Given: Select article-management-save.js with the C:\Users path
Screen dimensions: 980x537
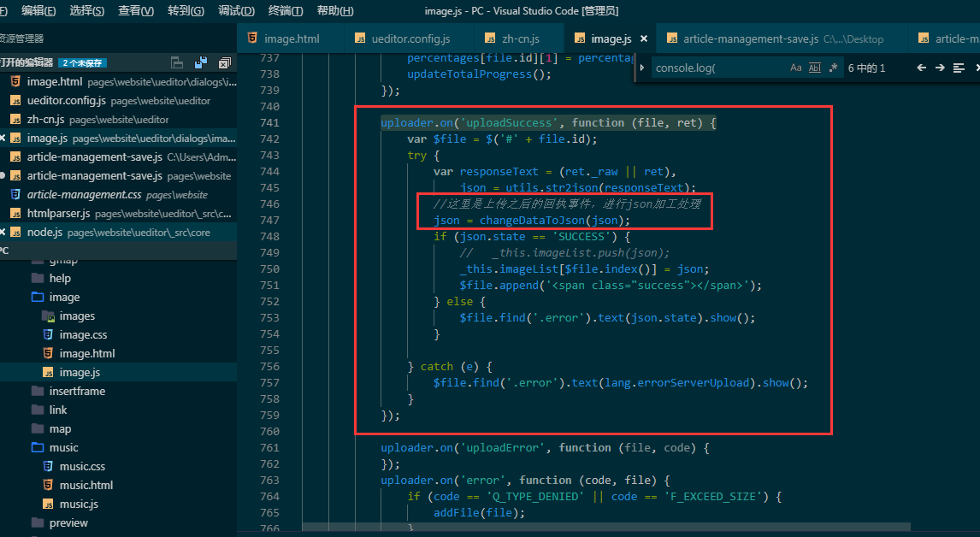Looking at the screenshot, I should coord(118,157).
